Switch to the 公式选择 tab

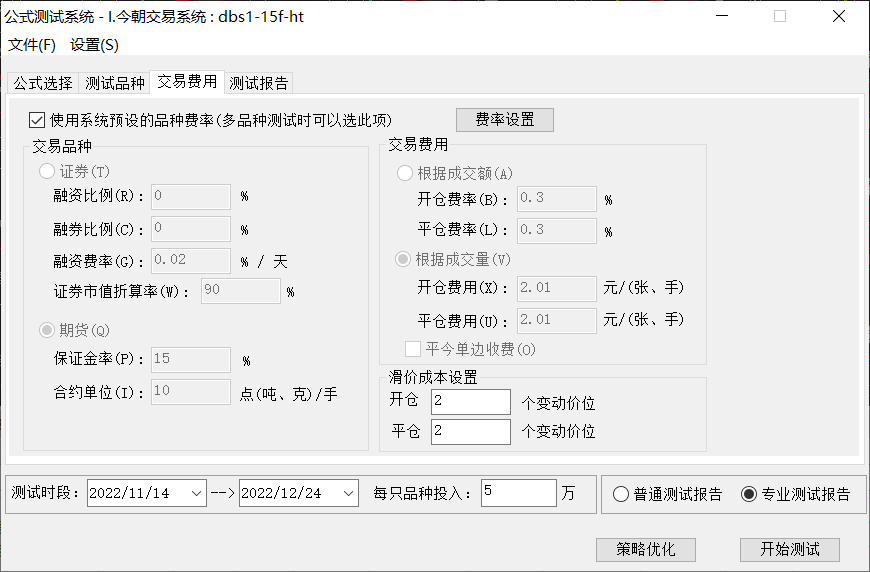[x=43, y=83]
